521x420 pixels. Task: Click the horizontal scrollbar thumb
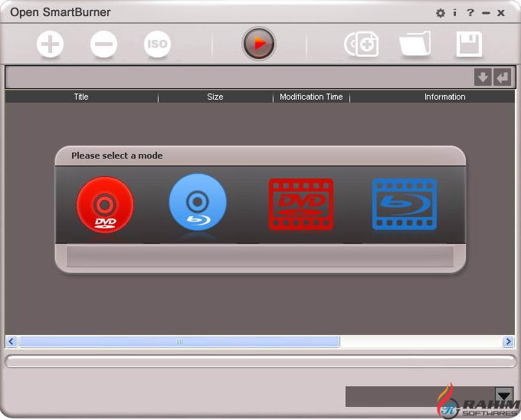click(179, 341)
